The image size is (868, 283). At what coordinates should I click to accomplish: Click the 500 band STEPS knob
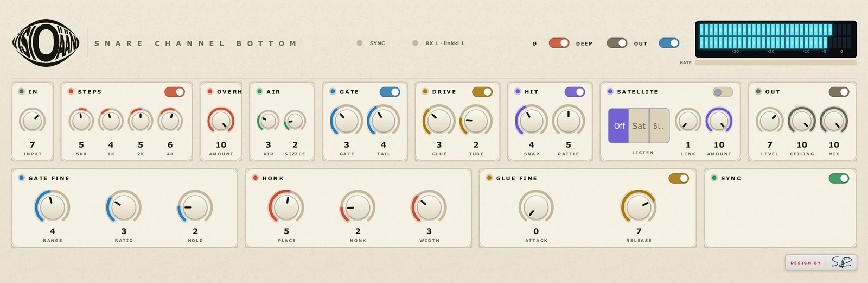(81, 121)
